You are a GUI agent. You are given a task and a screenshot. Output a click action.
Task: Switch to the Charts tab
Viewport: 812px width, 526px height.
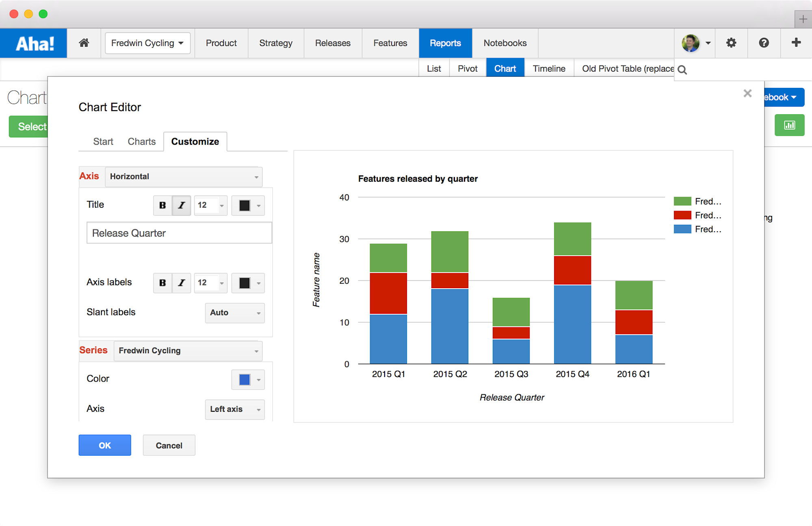coord(141,141)
